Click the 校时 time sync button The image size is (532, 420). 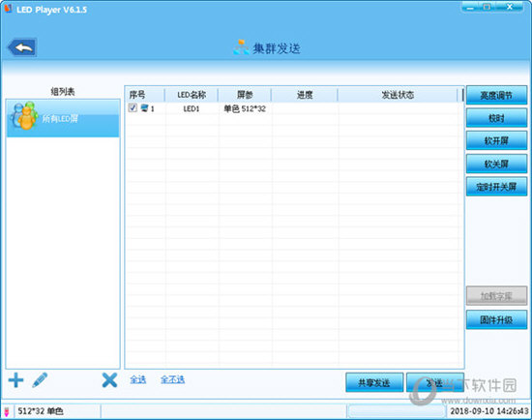pos(496,118)
